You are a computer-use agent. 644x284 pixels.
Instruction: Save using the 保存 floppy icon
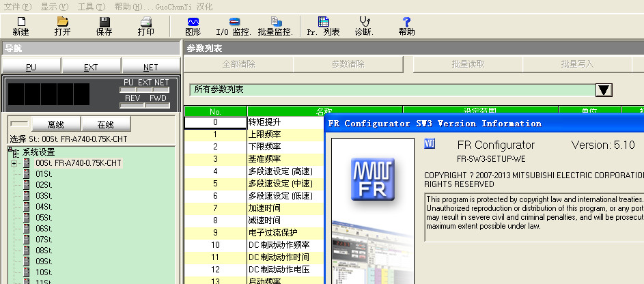pos(104,23)
